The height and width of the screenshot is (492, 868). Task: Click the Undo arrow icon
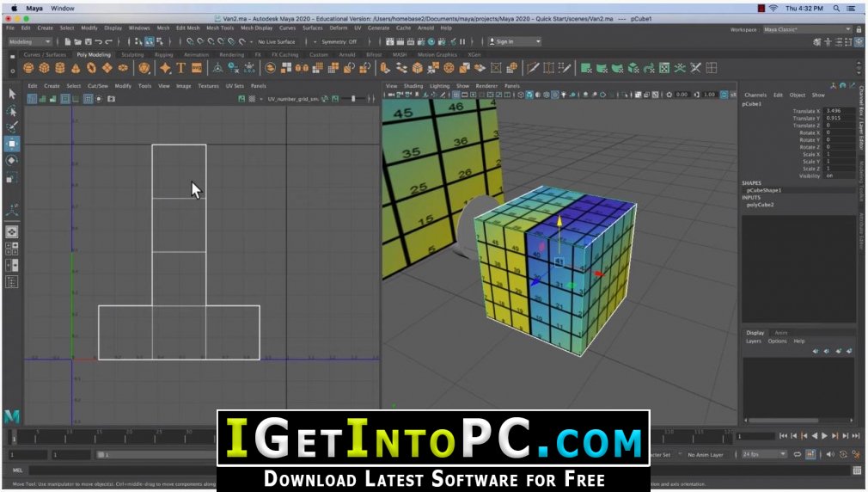click(x=98, y=41)
